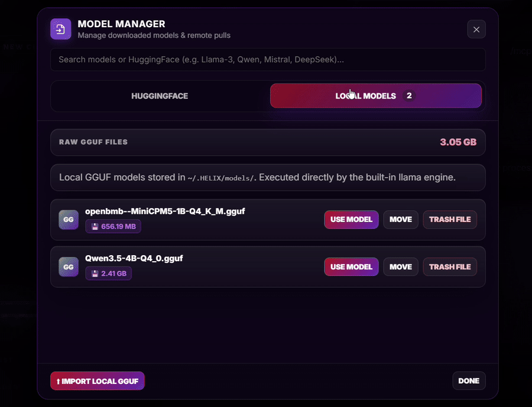Image resolution: width=532 pixels, height=407 pixels.
Task: Switch to the HuggingFace tab
Action: tap(160, 96)
